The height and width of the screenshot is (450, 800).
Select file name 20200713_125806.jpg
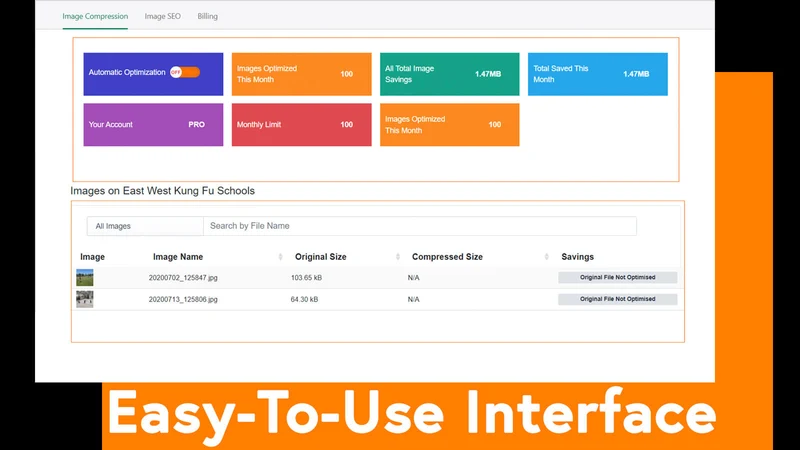(x=183, y=299)
